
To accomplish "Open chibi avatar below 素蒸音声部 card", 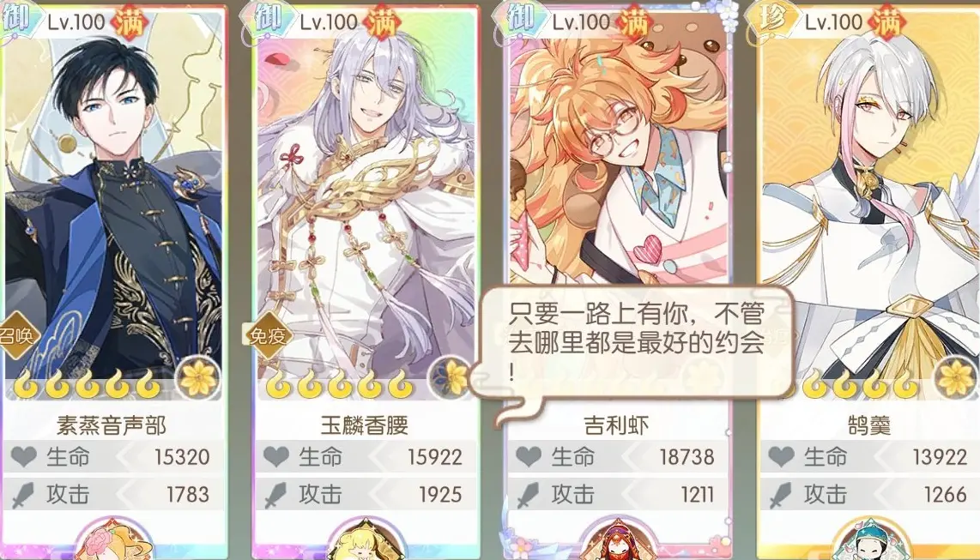I will click(114, 539).
